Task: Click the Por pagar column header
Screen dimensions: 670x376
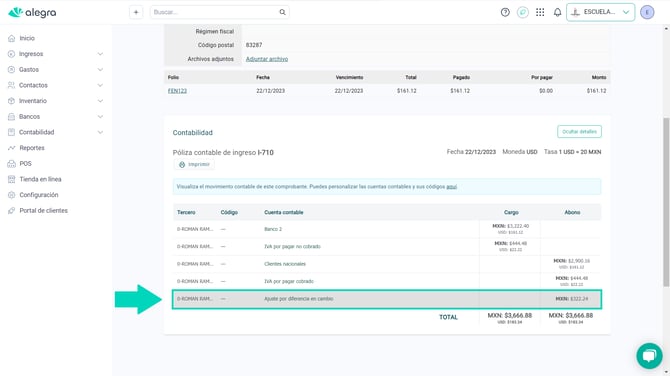Action: tap(542, 77)
